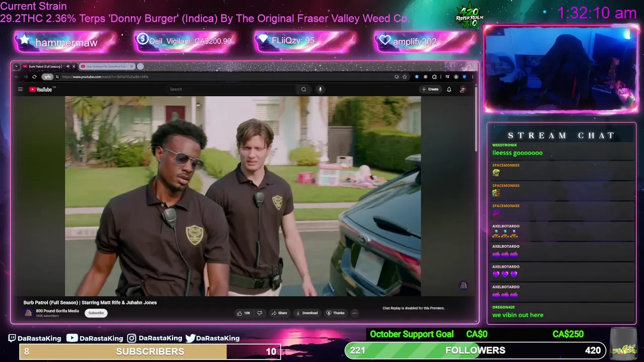Click the 1:32:10 am clock
The image size is (644, 362).
pyautogui.click(x=597, y=13)
